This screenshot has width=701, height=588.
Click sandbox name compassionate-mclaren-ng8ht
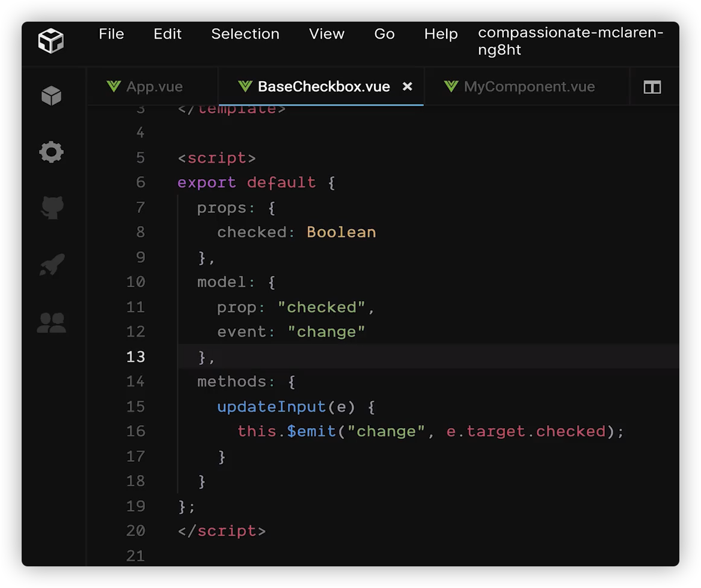571,41
